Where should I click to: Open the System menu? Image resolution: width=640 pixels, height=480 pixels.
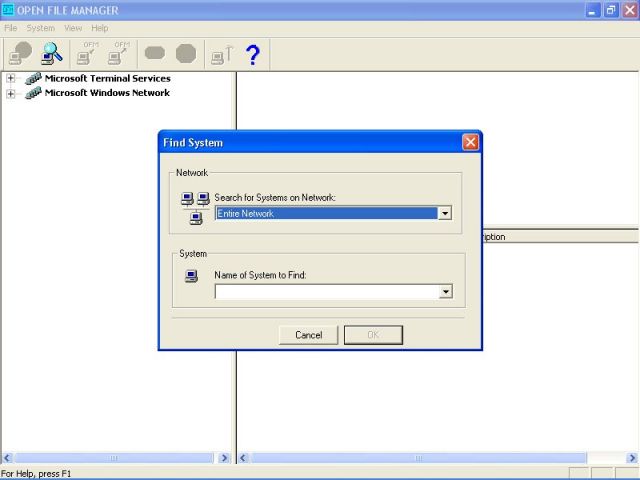pyautogui.click(x=40, y=28)
